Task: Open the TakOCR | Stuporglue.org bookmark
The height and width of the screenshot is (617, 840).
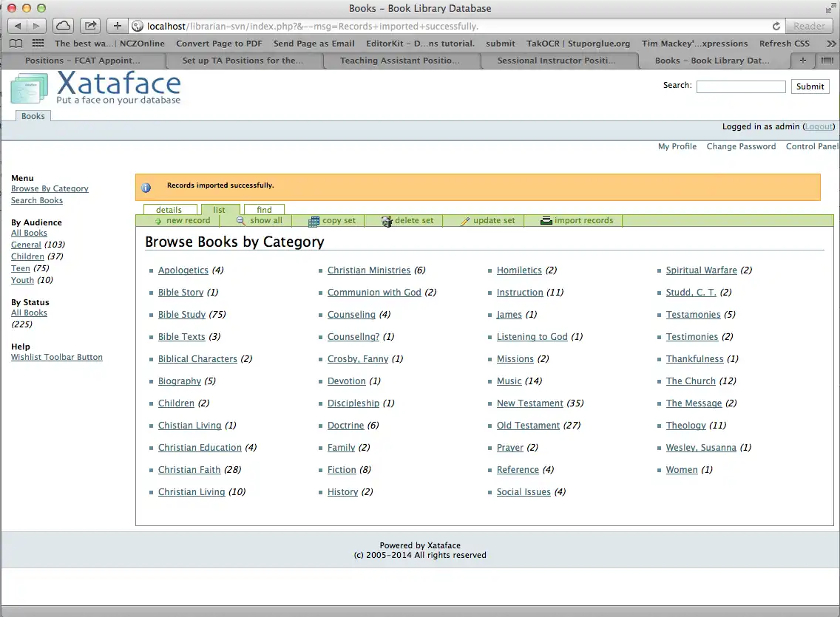Action: 578,44
